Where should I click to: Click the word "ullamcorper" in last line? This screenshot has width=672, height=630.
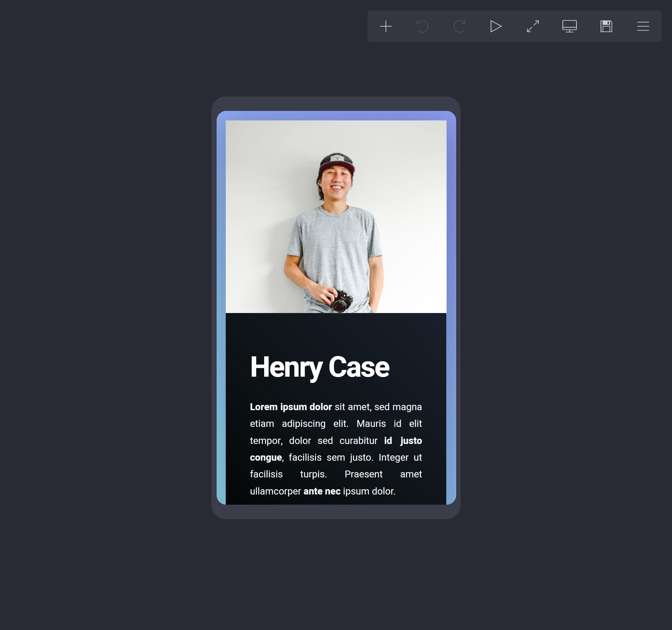click(x=275, y=491)
